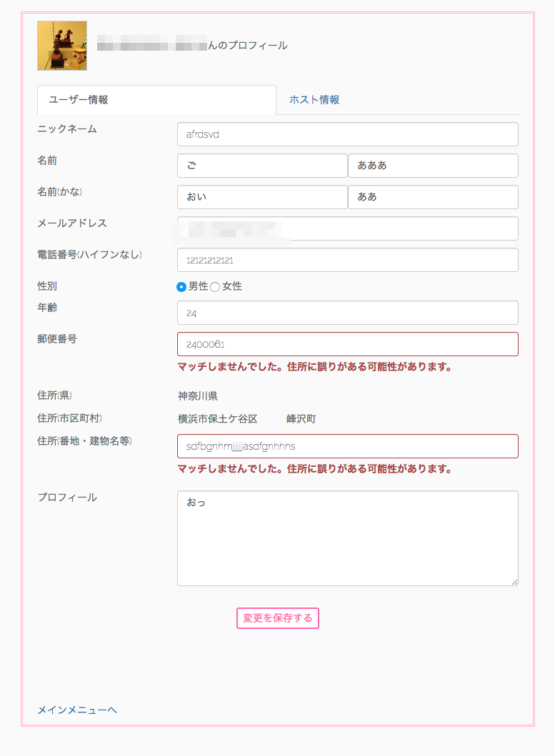Image resolution: width=555 pixels, height=756 pixels.
Task: Click the ニックネーム input field
Action: pos(347,134)
